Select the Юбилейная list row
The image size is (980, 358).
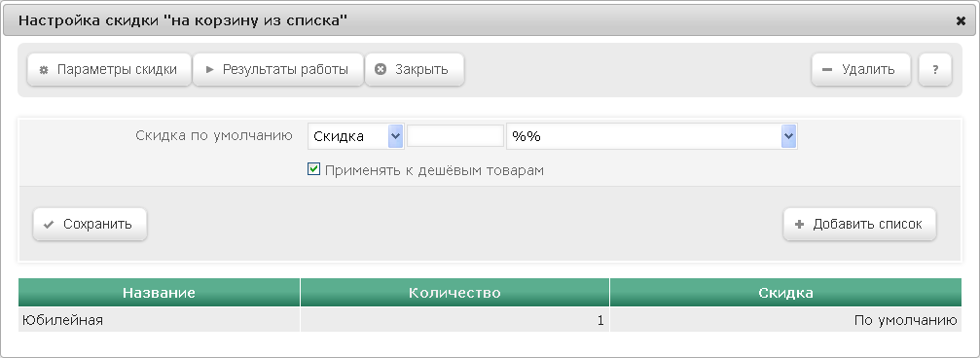[490, 320]
